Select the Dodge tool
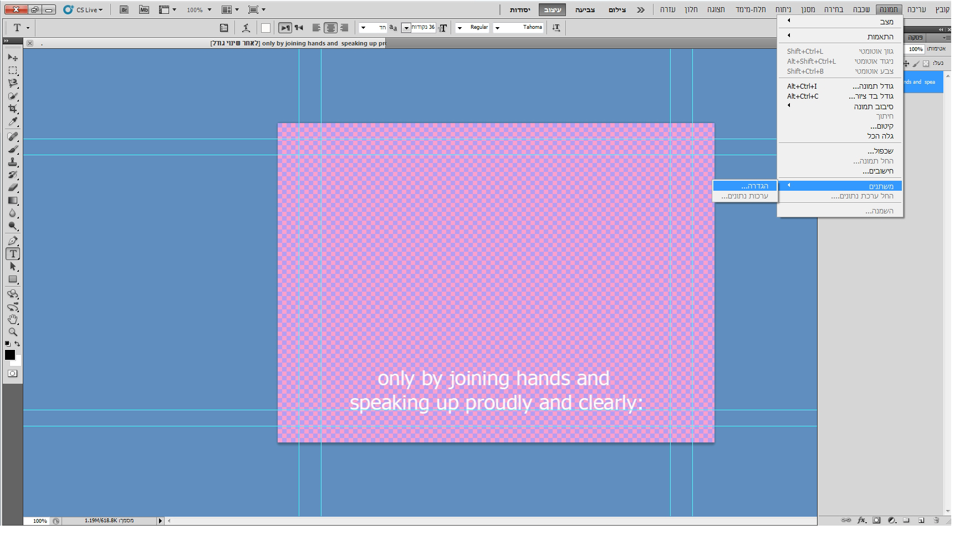This screenshot has width=980, height=550. point(13,226)
